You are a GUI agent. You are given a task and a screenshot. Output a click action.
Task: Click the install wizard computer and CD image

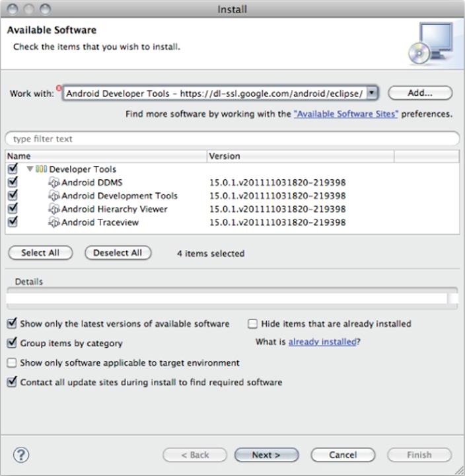tap(431, 43)
